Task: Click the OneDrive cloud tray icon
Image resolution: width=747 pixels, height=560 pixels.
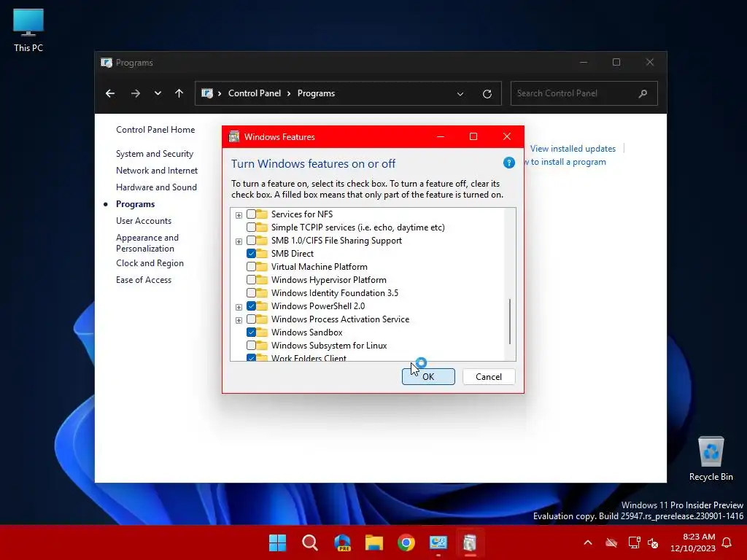Action: click(x=611, y=542)
